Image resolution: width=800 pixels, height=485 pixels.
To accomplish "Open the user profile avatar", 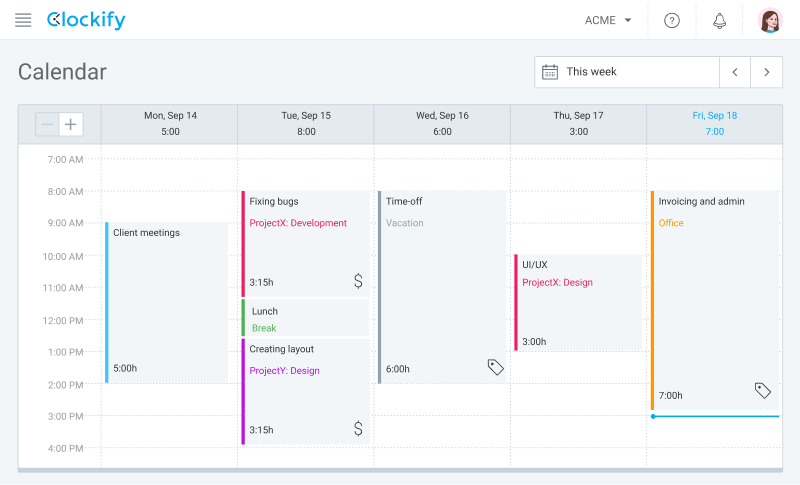I will coord(769,20).
